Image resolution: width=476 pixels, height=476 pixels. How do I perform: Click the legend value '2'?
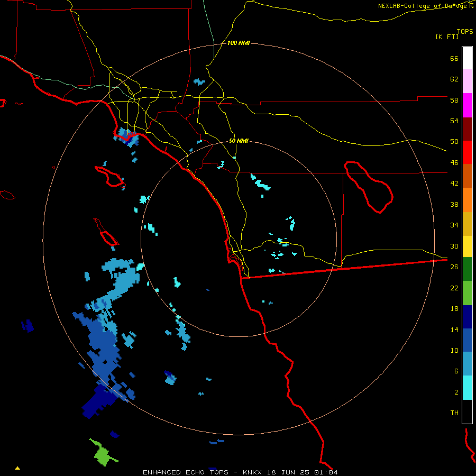(456, 392)
